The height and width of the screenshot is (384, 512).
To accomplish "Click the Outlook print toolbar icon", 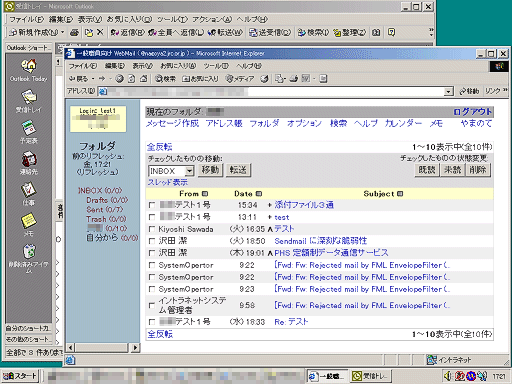I will click(74, 32).
